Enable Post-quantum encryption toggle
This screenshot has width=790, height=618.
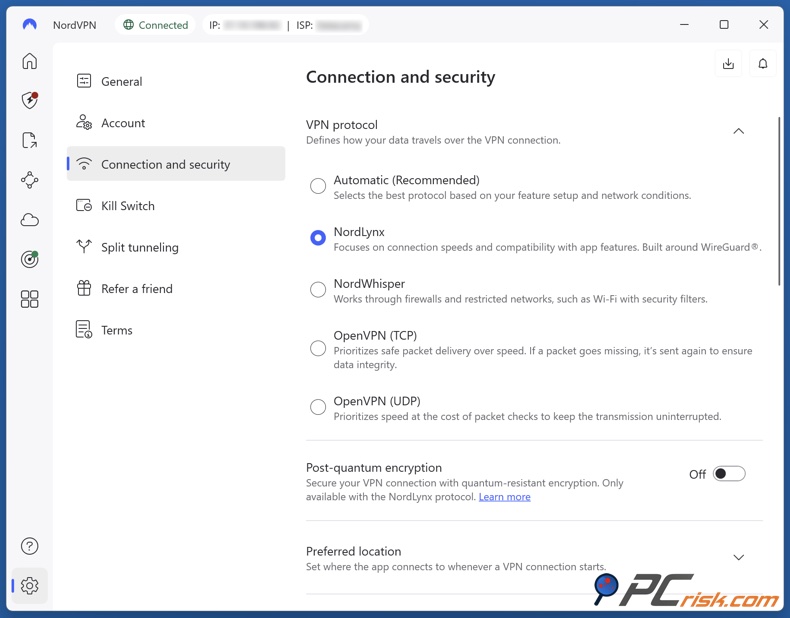[x=729, y=474]
